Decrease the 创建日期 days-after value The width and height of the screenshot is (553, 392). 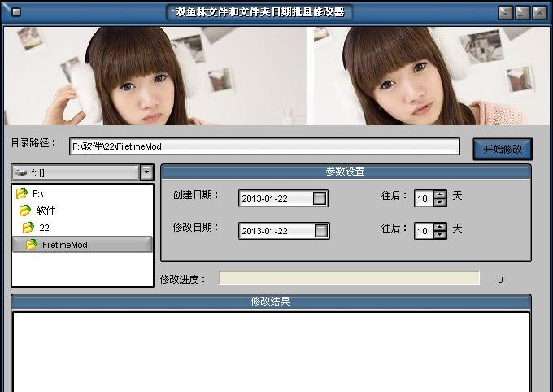440,203
